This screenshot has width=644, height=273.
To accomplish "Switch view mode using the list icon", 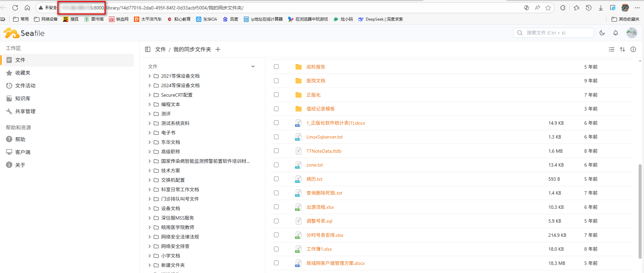I will [612, 49].
